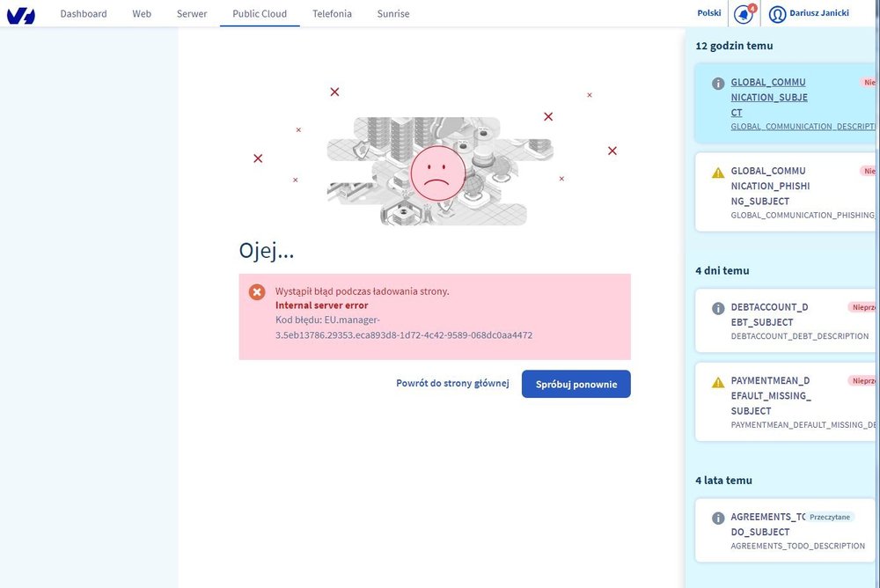Screen dimensions: 880x588
Task: Click info icon next to GLOBAL_COMMUNICATION_SUBJECT notification
Action: [718, 84]
